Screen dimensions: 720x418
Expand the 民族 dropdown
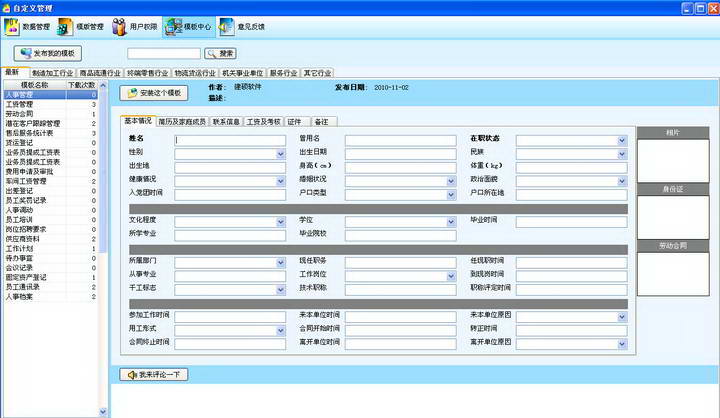click(622, 154)
